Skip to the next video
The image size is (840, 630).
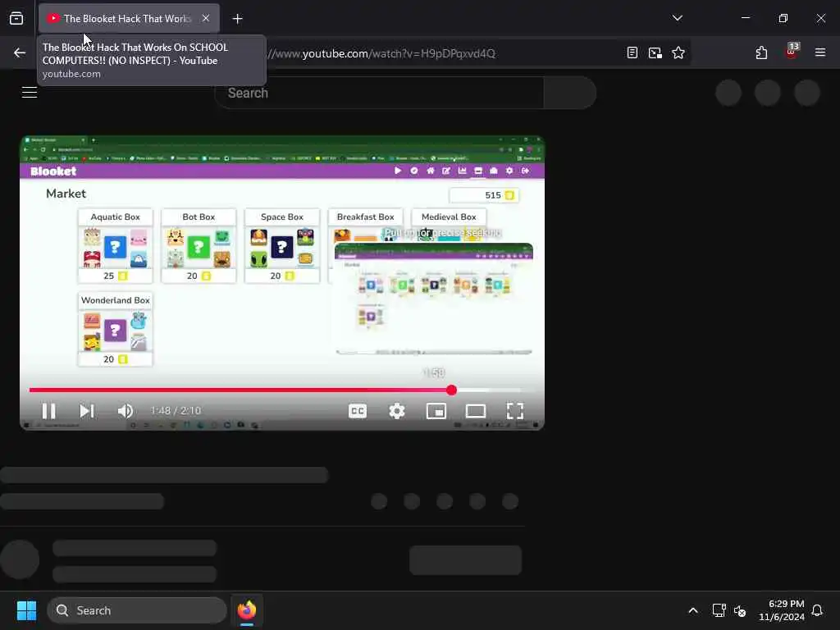(87, 411)
